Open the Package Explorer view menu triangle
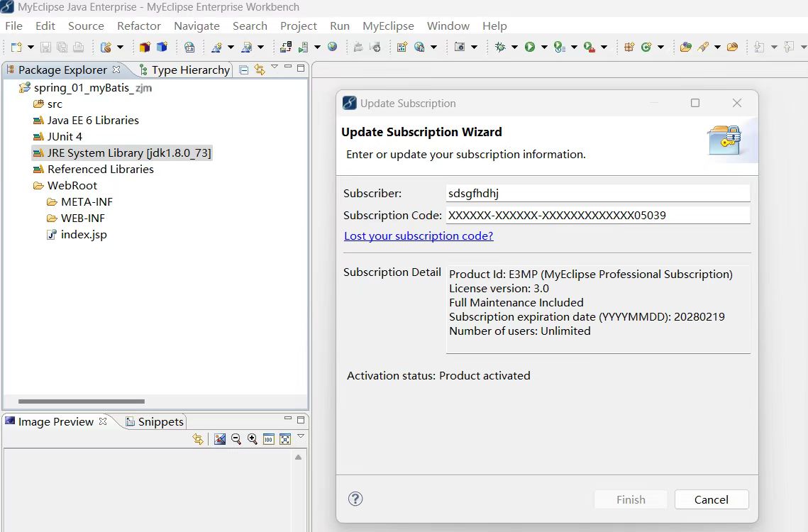This screenshot has height=532, width=808. pyautogui.click(x=275, y=67)
